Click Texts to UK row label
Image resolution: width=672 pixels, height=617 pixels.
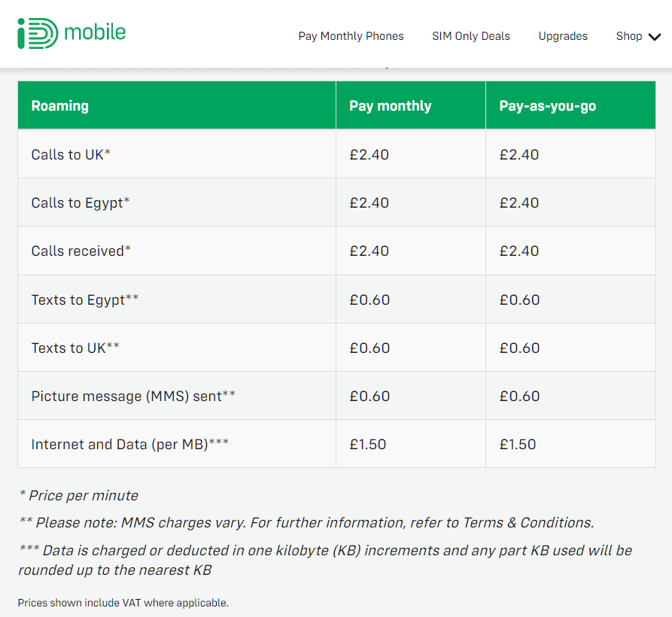click(x=75, y=348)
